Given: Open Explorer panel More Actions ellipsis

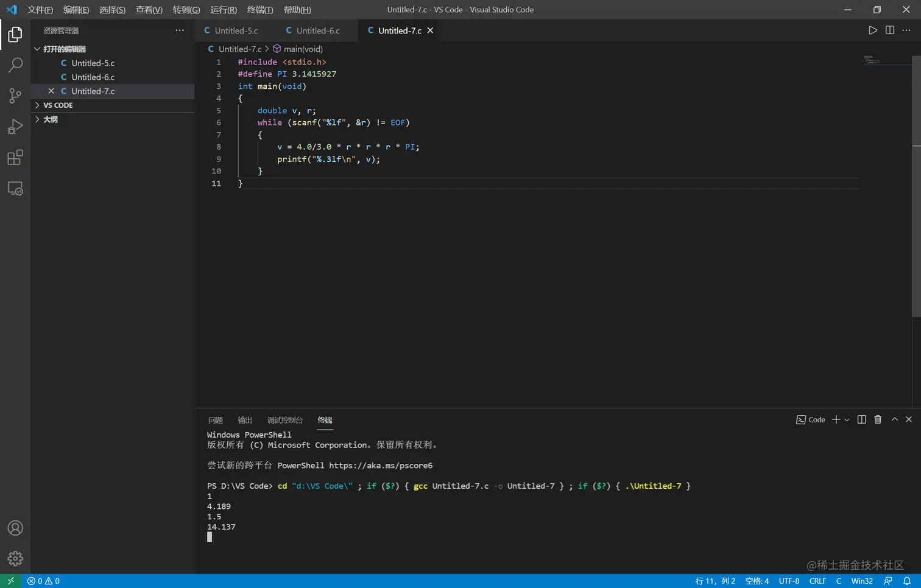Looking at the screenshot, I should 180,30.
